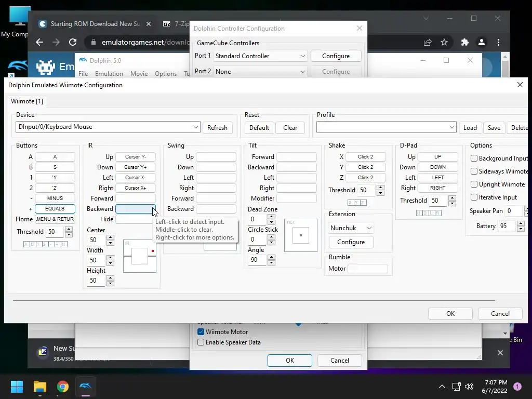The height and width of the screenshot is (399, 532).
Task: Cancel the Wiimote Configuration dialog
Action: [500, 313]
